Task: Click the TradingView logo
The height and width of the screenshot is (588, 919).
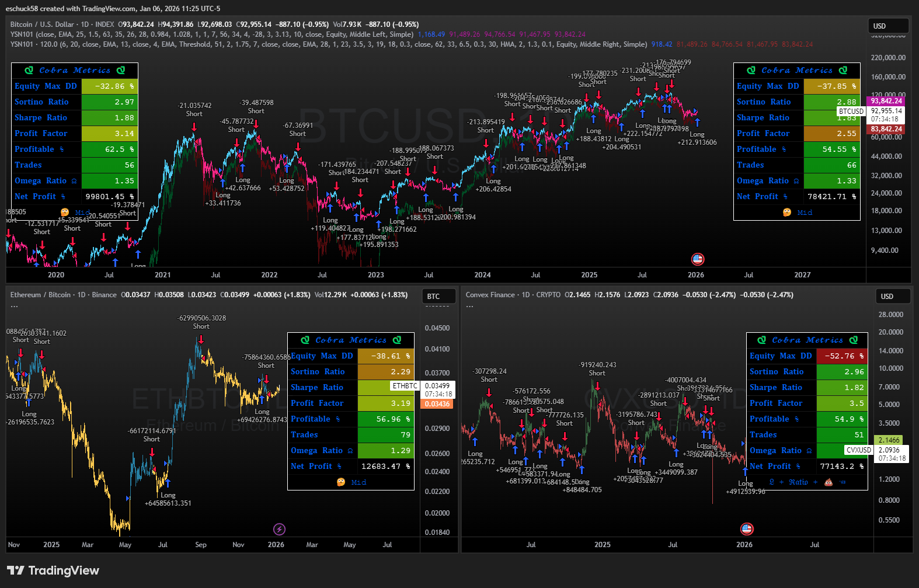Action: click(53, 570)
